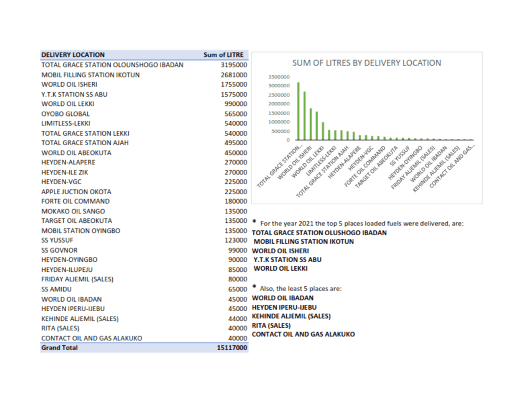The height and width of the screenshot is (399, 532).
Task: Click the Grand Total row label
Action: tap(60, 348)
